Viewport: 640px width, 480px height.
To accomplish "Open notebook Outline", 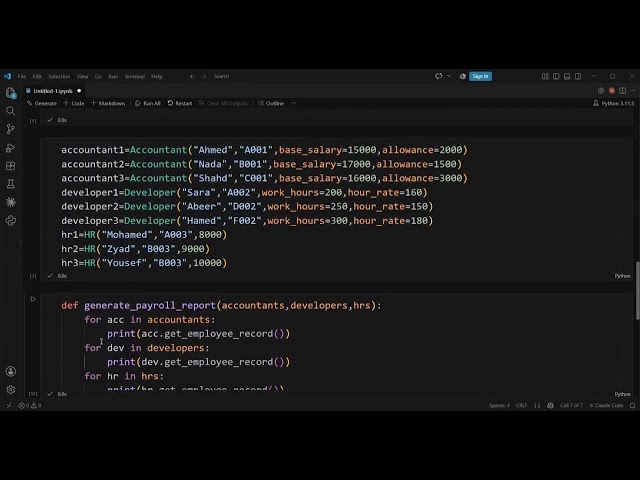I will [271, 103].
